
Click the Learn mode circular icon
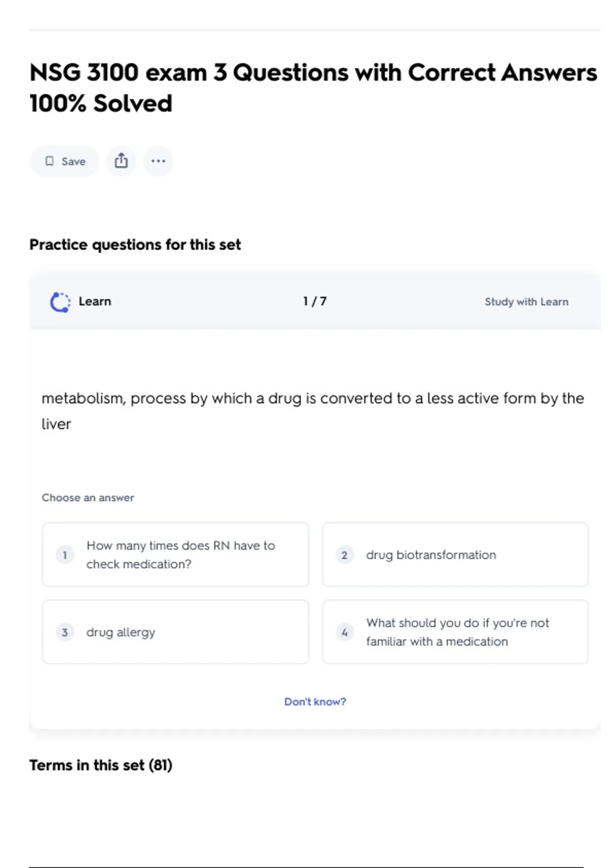tap(60, 302)
